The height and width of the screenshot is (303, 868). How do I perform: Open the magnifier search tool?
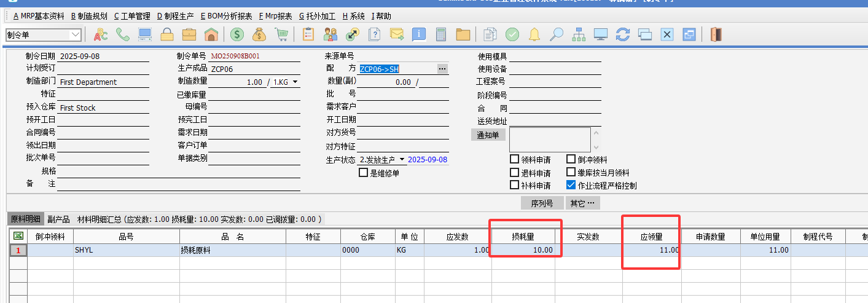click(x=556, y=34)
